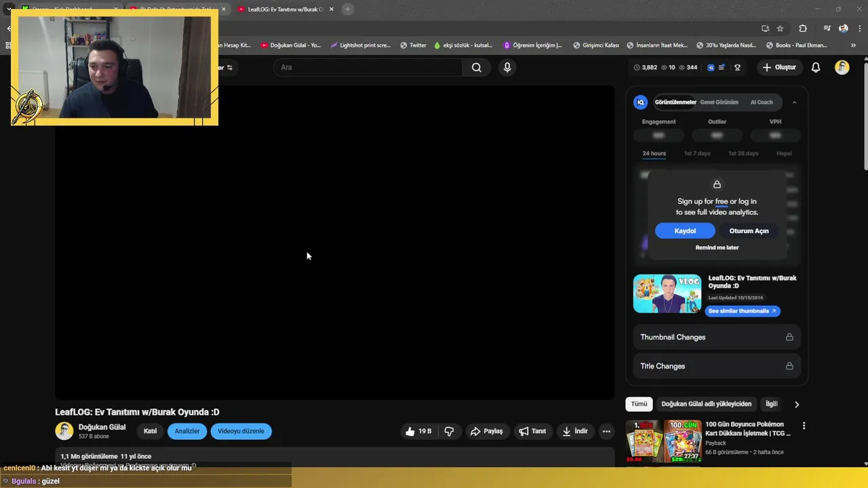Click the filter sliders icon left of search
This screenshot has height=488, width=868.
(230, 67)
